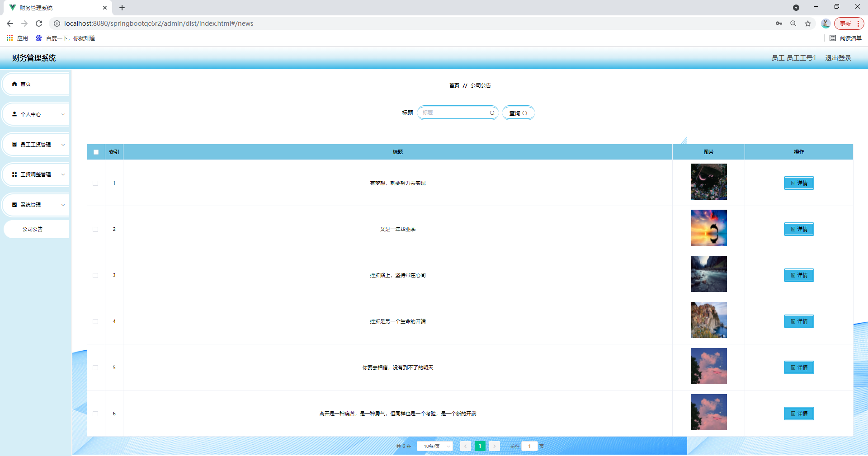Open the saved passwords key icon
This screenshot has height=456, width=868.
(x=778, y=24)
